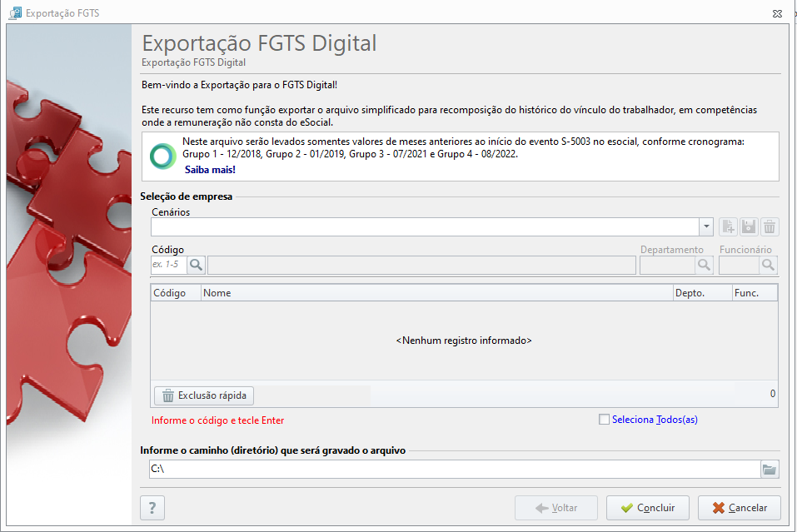Click the round info icon in the notice box
Image resolution: width=797 pixels, height=532 pixels.
[162, 156]
